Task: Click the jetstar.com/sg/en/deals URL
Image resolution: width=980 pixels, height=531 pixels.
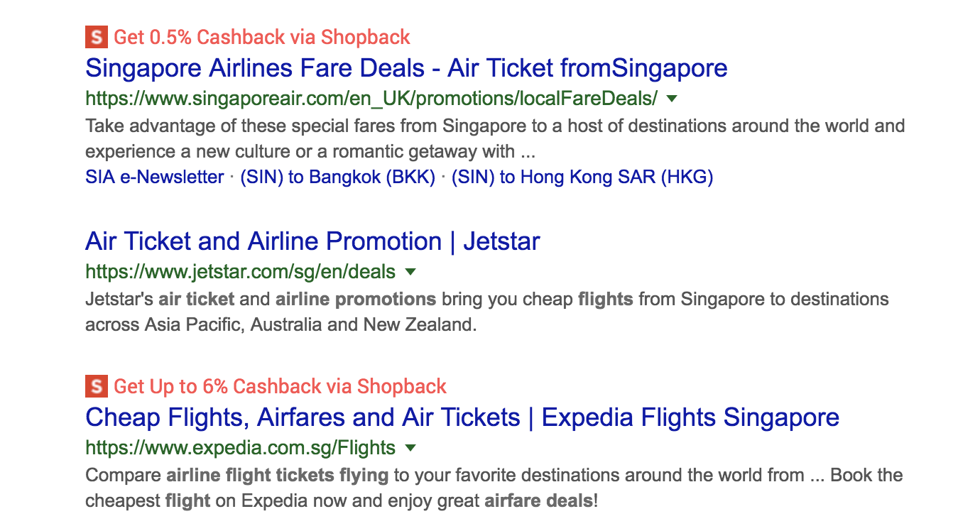Action: (x=240, y=271)
